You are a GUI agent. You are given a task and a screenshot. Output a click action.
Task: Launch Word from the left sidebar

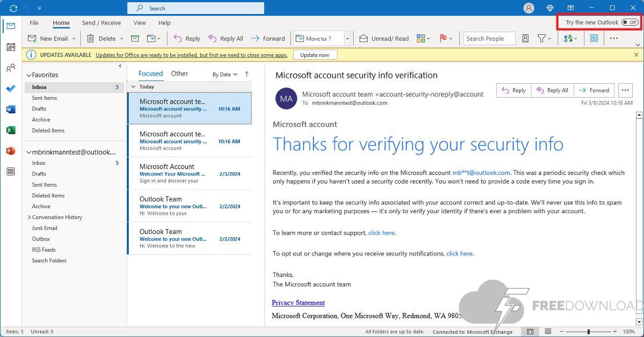(10, 109)
